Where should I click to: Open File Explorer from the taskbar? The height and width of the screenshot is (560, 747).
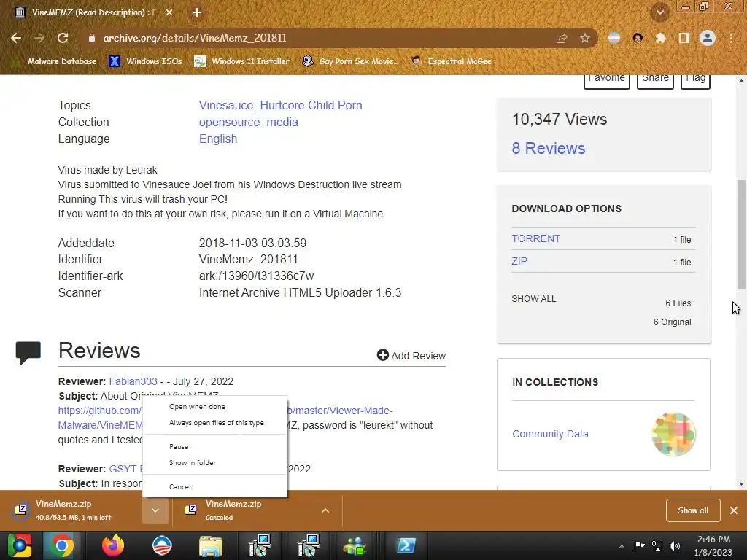[211, 545]
